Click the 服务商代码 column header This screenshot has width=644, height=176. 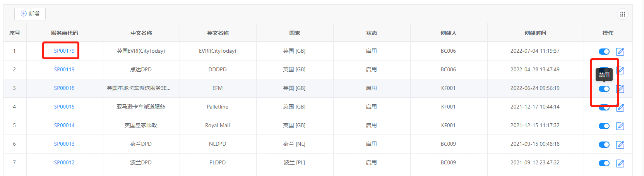coord(65,33)
